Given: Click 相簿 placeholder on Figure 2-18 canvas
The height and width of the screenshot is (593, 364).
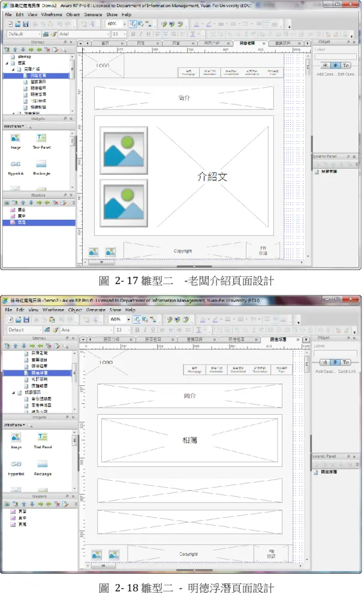Looking at the screenshot, I should [x=189, y=440].
